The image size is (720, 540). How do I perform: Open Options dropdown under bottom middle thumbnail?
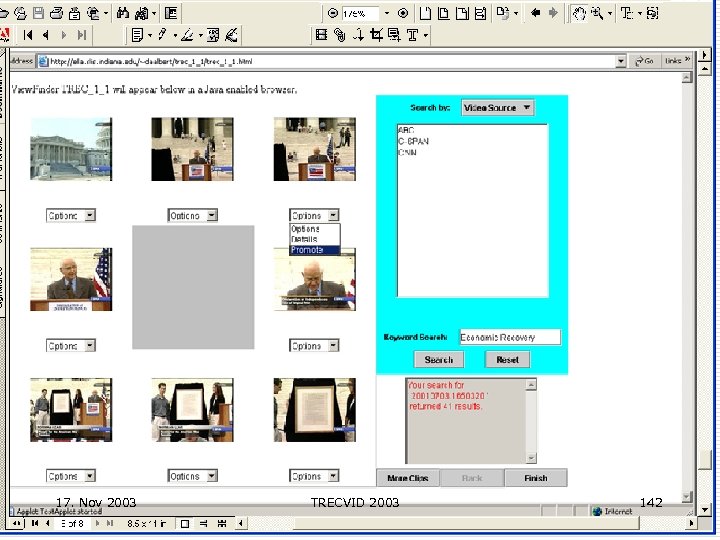pyautogui.click(x=192, y=476)
